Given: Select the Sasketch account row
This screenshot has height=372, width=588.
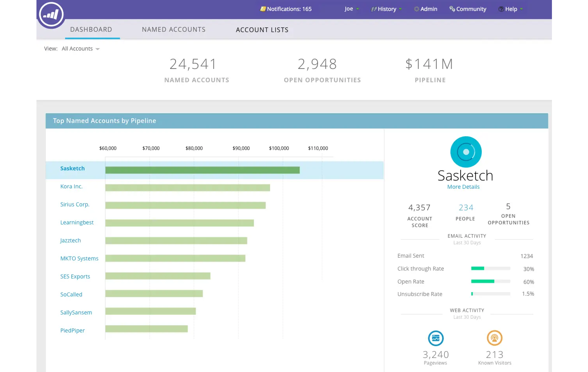Looking at the screenshot, I should (214, 170).
